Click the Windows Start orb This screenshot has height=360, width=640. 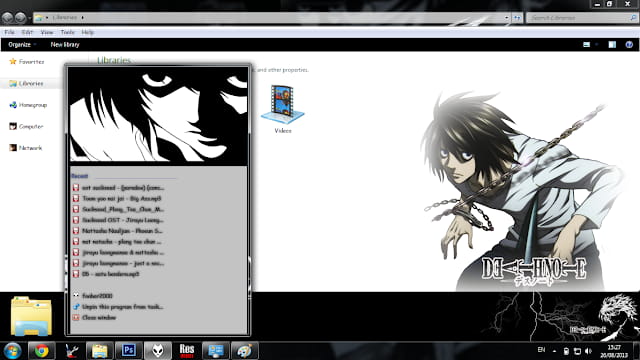pyautogui.click(x=13, y=351)
